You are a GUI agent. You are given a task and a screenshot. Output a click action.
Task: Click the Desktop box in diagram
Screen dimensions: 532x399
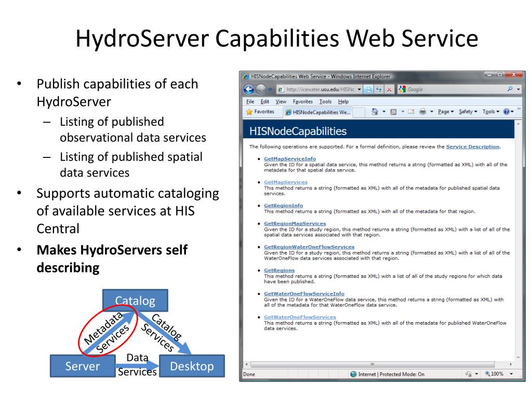coord(192,366)
